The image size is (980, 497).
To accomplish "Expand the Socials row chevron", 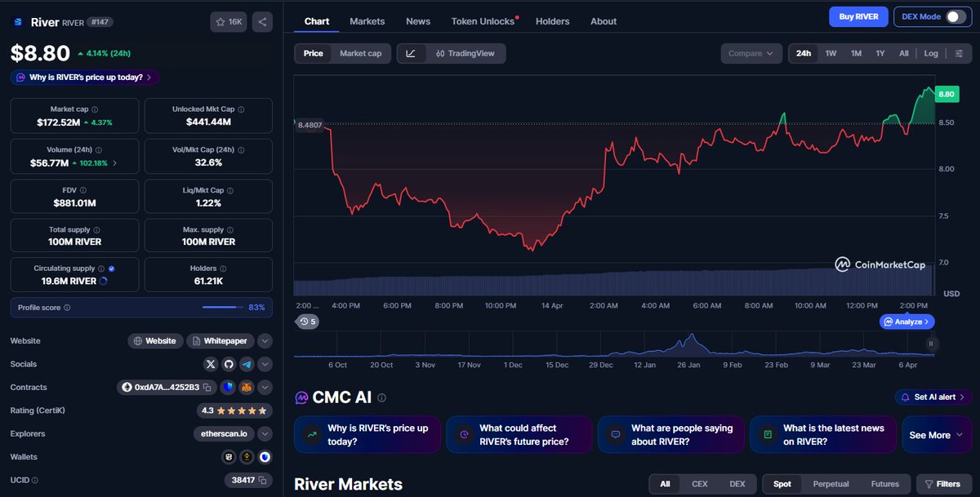I will pyautogui.click(x=265, y=364).
